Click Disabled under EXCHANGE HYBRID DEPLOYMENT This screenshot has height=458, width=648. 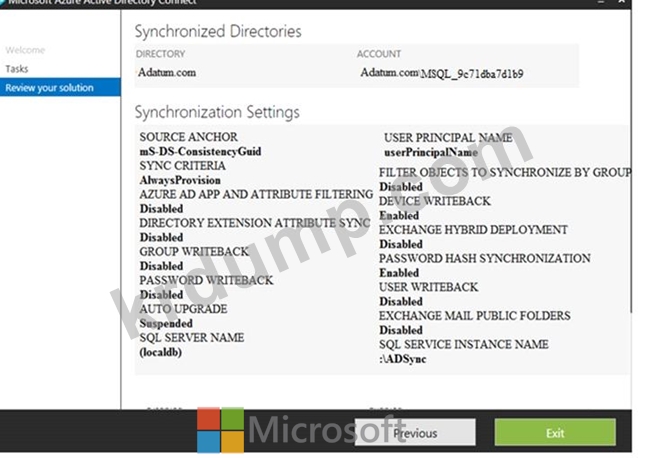pos(401,244)
